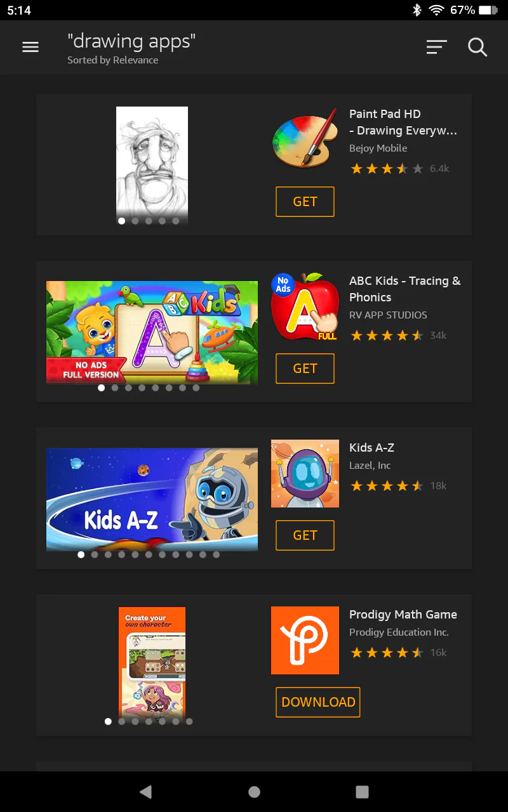Open the Kids A-Z robot app icon
Viewport: 508px width, 812px height.
tap(305, 473)
